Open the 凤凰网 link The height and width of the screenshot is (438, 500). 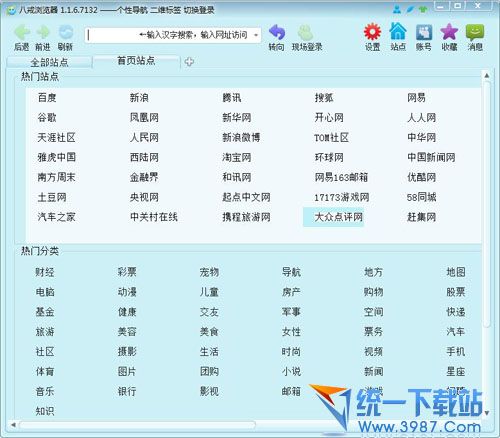tap(144, 118)
